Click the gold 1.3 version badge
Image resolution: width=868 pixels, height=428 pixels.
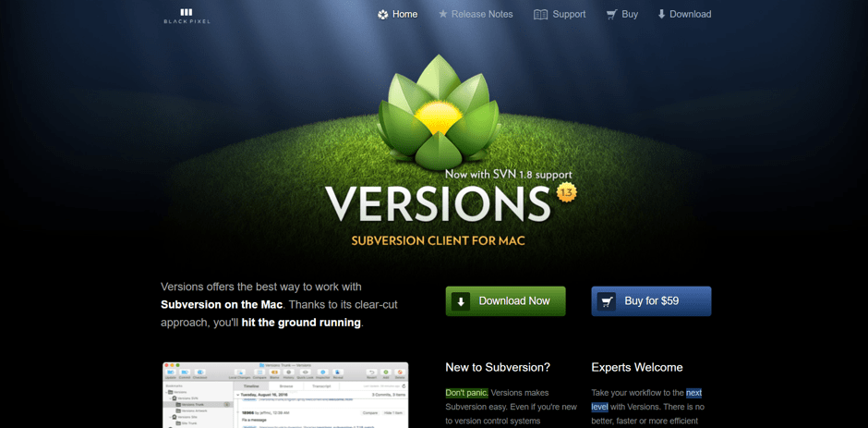[x=566, y=192]
